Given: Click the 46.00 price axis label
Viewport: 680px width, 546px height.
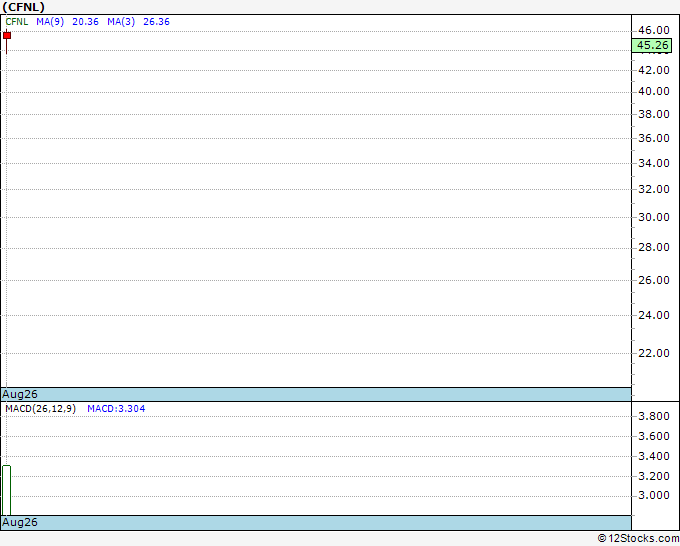Looking at the screenshot, I should click(x=654, y=30).
